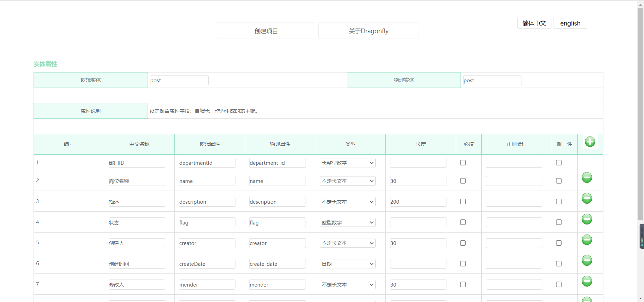Screen dimensions: 644x302
Task: Click the id保留属性字段 description text
Action: click(x=204, y=111)
